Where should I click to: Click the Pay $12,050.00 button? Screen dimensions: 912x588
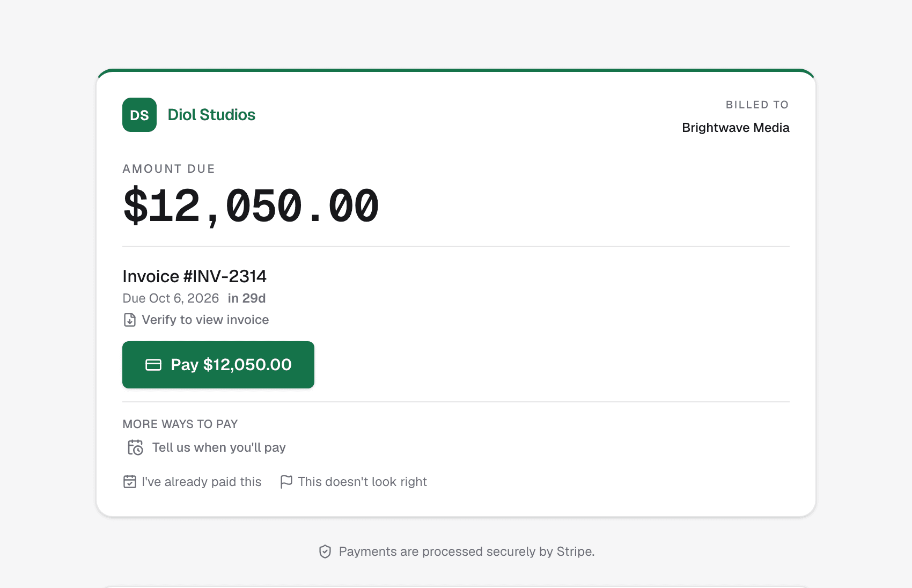[218, 365]
